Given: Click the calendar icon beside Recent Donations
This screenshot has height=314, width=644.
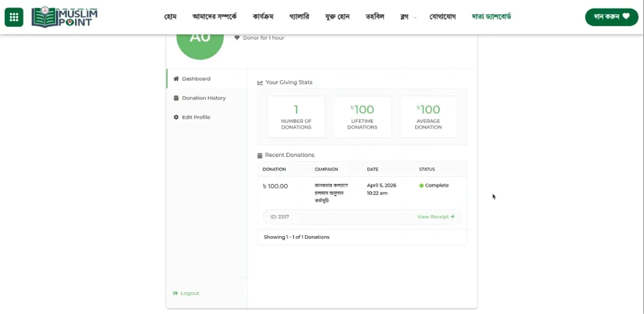Looking at the screenshot, I should [259, 155].
